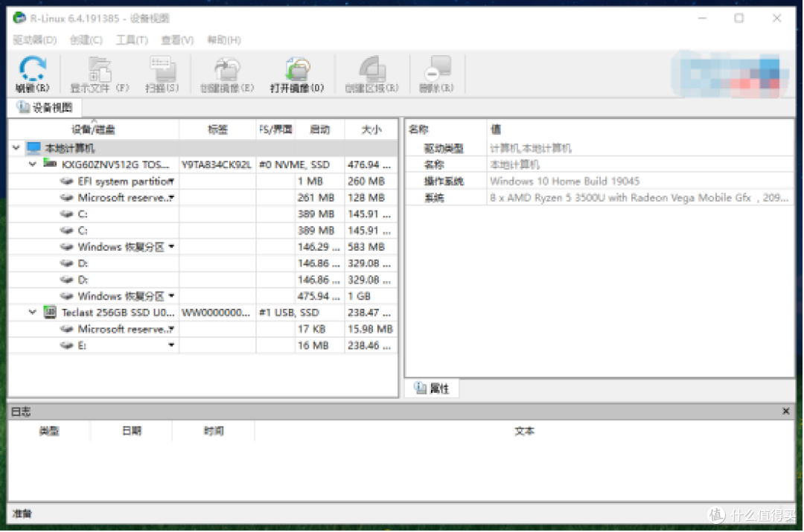The width and height of the screenshot is (804, 532).
Task: Open dropdown on Microsoft reserve 15.98 MB row
Action: click(171, 329)
